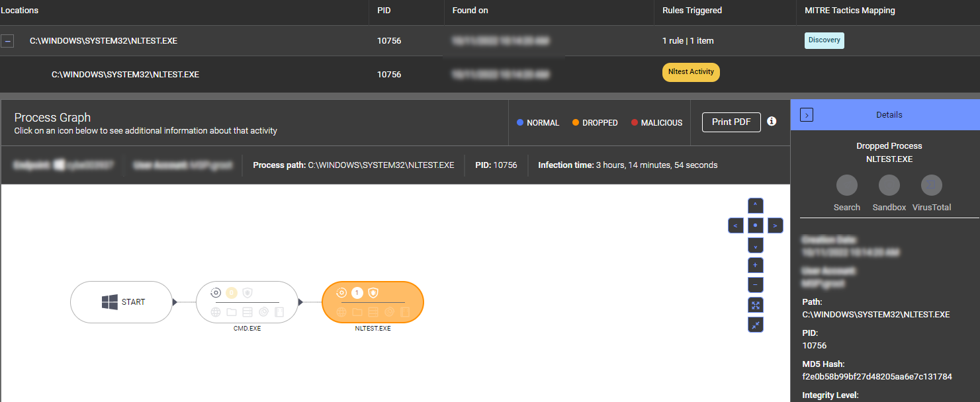Open CMD.EXE scheduled activity icon
Viewport: 980px width, 402px height.
[263, 312]
